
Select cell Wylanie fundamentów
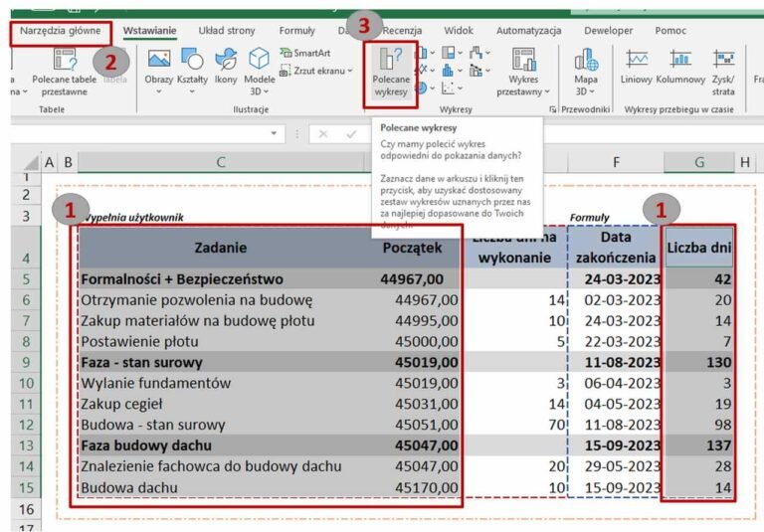pos(221,383)
